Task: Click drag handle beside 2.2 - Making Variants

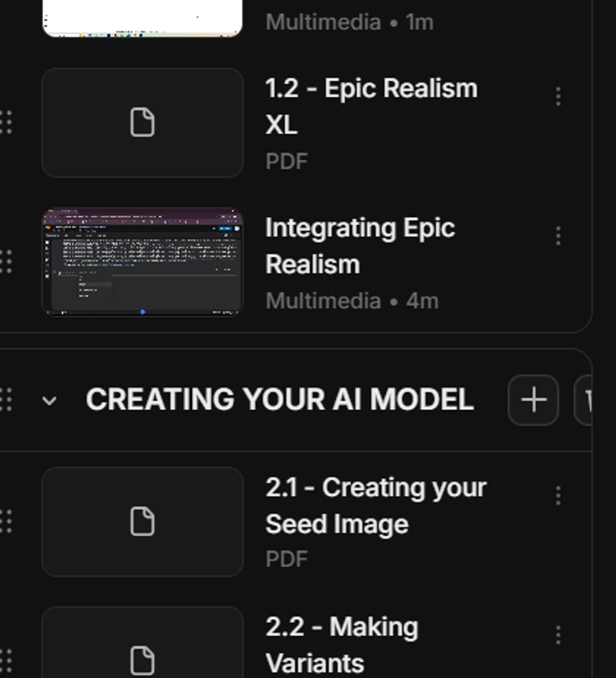Action: point(6,661)
